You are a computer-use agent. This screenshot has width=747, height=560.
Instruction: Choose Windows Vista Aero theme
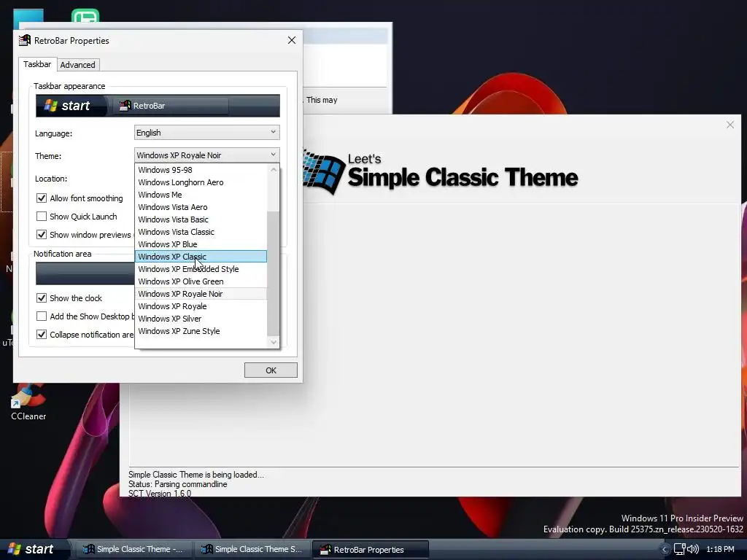[x=201, y=207]
